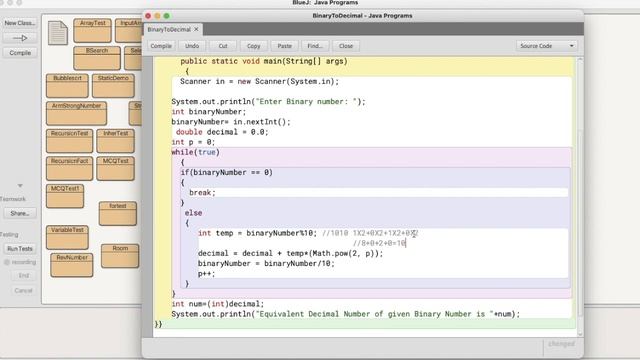Open the Source Code view dropdown
Image resolution: width=640 pixels, height=360 pixels.
click(547, 46)
